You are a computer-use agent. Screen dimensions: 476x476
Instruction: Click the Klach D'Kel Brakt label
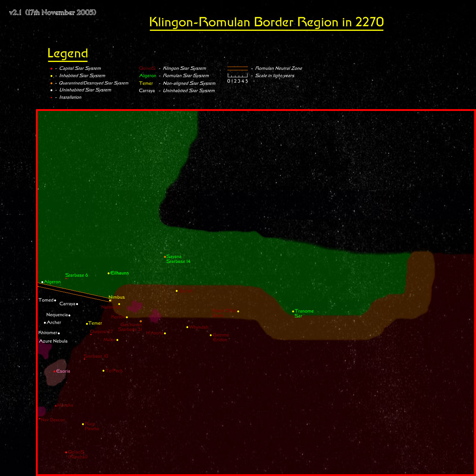[x=224, y=313]
